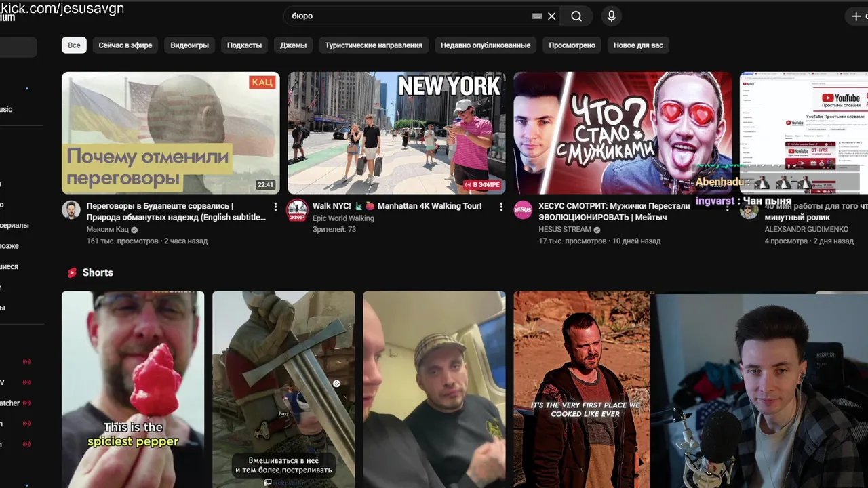Select the Видеоигры filter chip
The image size is (868, 488).
[190, 45]
